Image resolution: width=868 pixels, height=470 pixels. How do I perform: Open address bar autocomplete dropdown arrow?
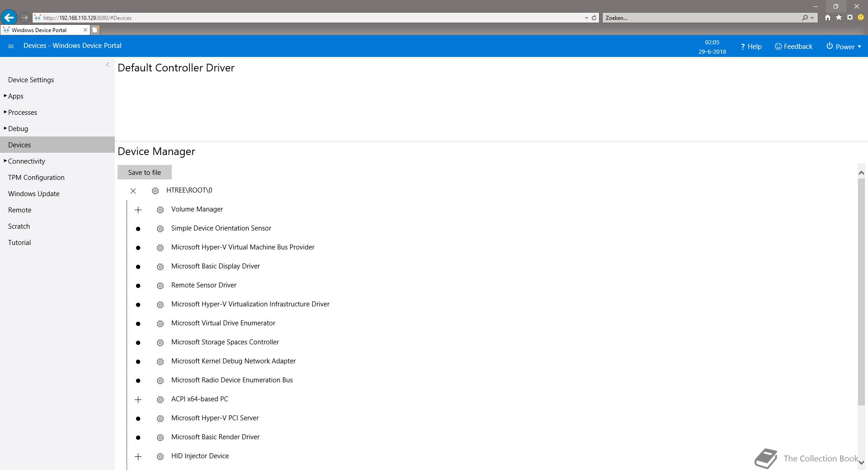click(x=586, y=18)
